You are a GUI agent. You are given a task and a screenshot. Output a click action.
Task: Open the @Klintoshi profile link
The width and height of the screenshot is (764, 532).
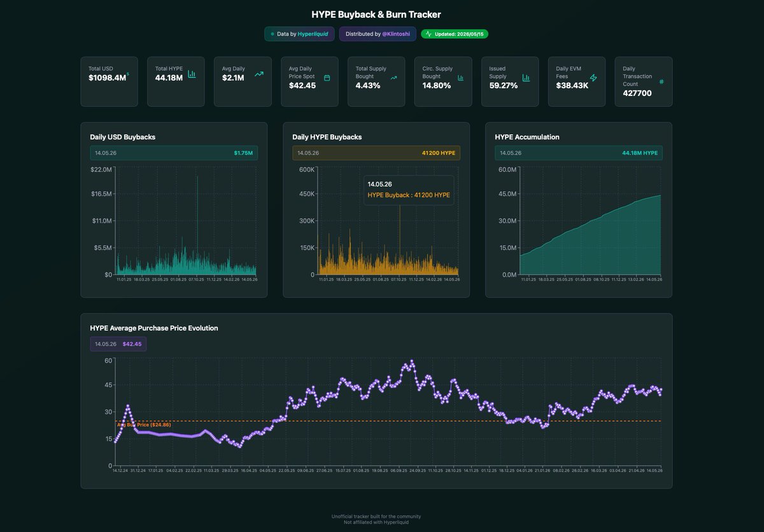click(397, 34)
